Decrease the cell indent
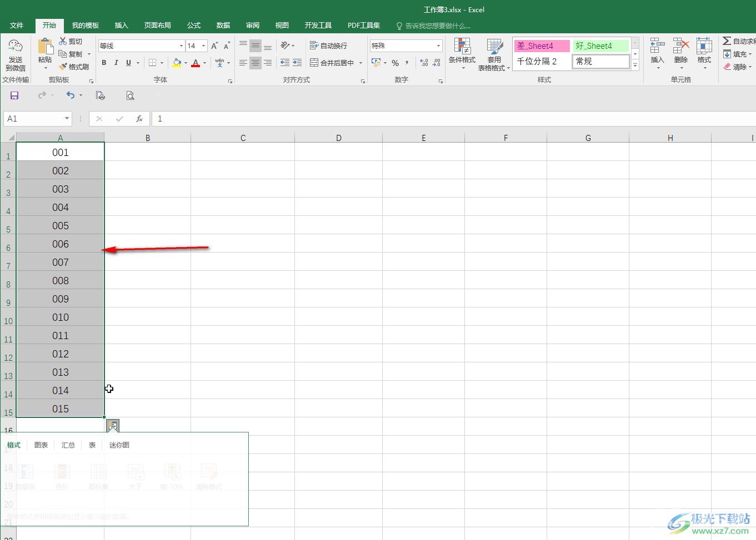This screenshot has width=756, height=540. (285, 63)
